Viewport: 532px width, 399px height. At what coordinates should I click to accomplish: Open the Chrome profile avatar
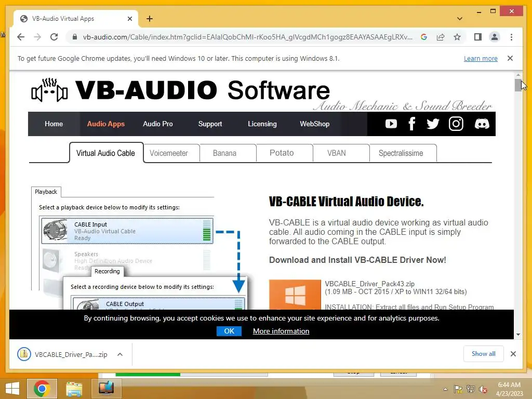(x=495, y=37)
